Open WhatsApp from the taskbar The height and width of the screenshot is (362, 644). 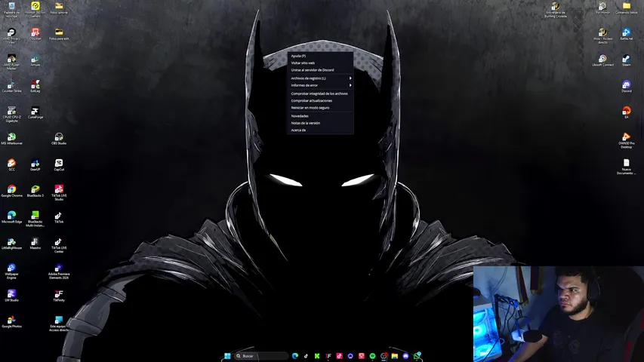417,356
